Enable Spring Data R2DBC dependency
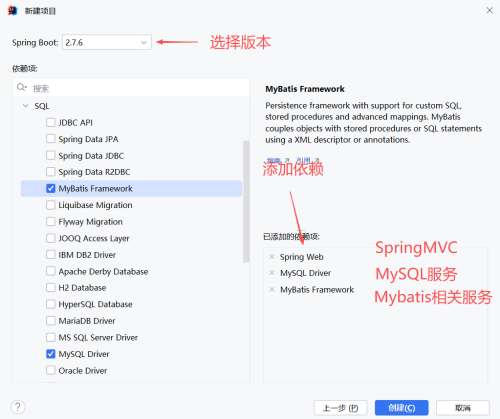Viewport: 500px width, 419px height. (51, 172)
